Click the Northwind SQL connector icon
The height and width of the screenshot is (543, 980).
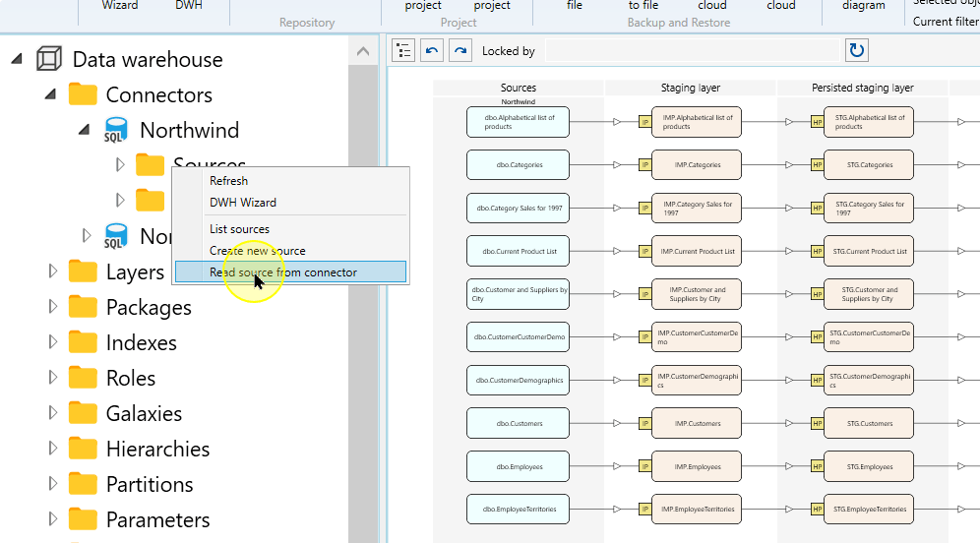pos(116,130)
